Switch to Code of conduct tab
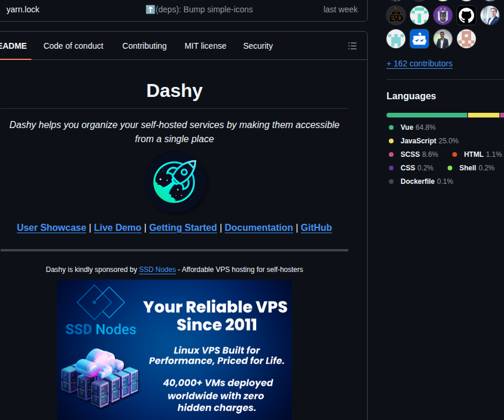The width and height of the screenshot is (504, 420). point(73,46)
